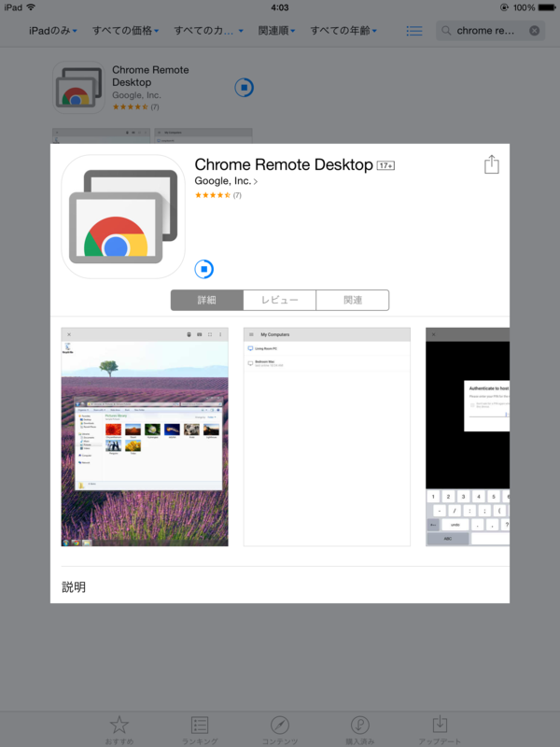Click the search field with chrome re...

[491, 31]
